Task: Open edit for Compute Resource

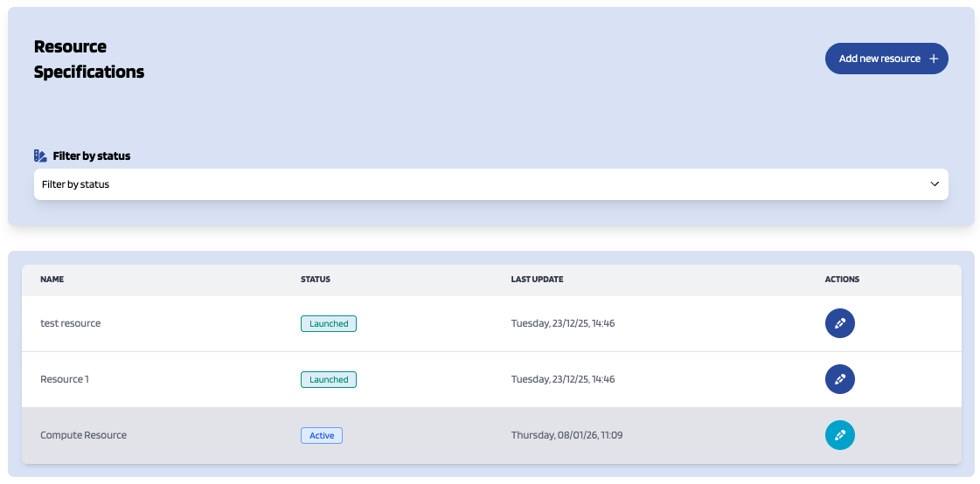Action: [839, 435]
